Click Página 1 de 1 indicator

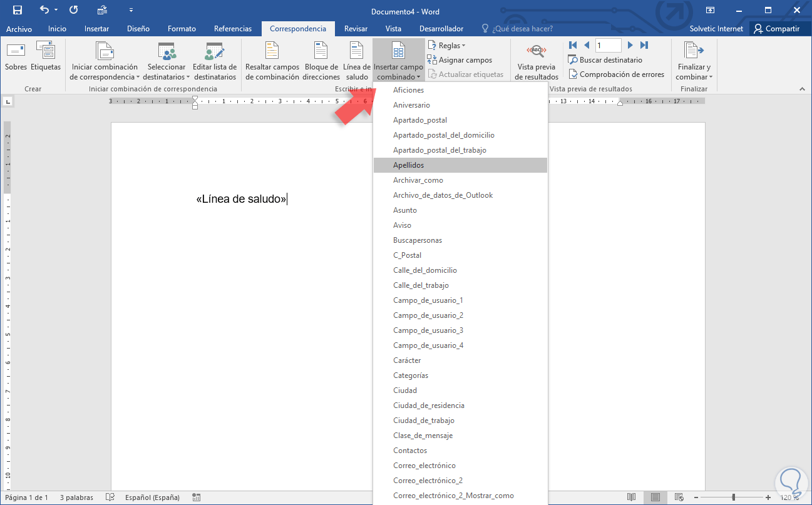pyautogui.click(x=26, y=497)
